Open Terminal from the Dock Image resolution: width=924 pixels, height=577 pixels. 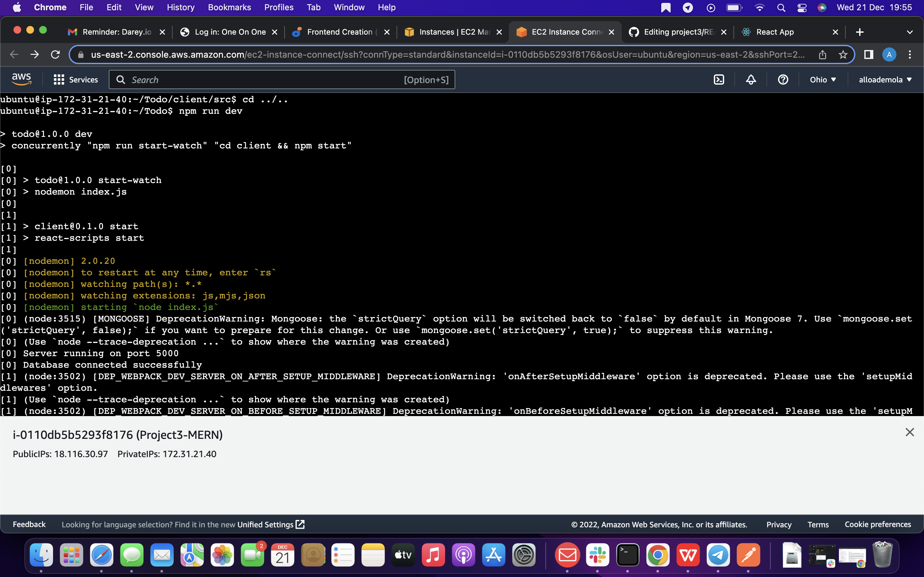(628, 555)
